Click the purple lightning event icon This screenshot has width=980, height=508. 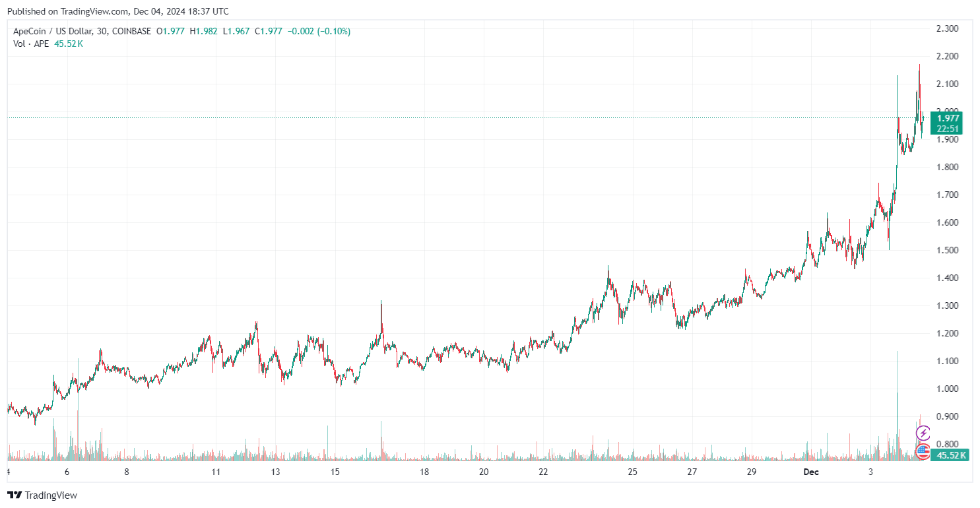coord(923,433)
